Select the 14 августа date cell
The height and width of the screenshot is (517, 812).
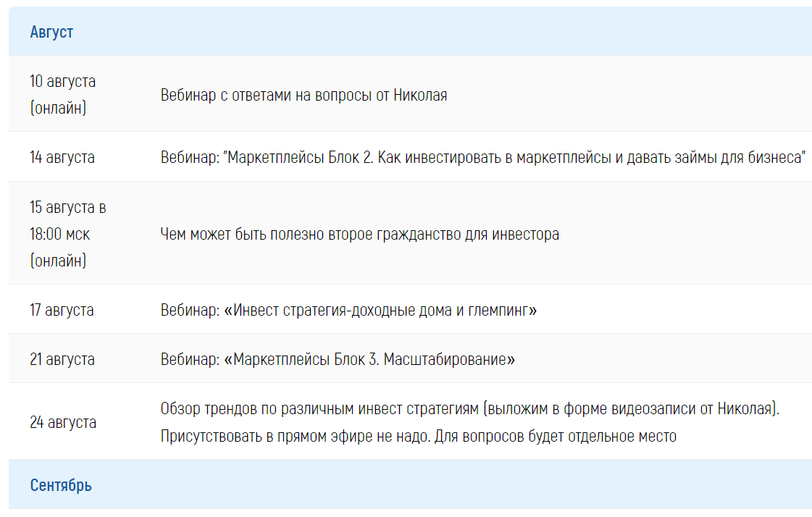click(x=62, y=157)
